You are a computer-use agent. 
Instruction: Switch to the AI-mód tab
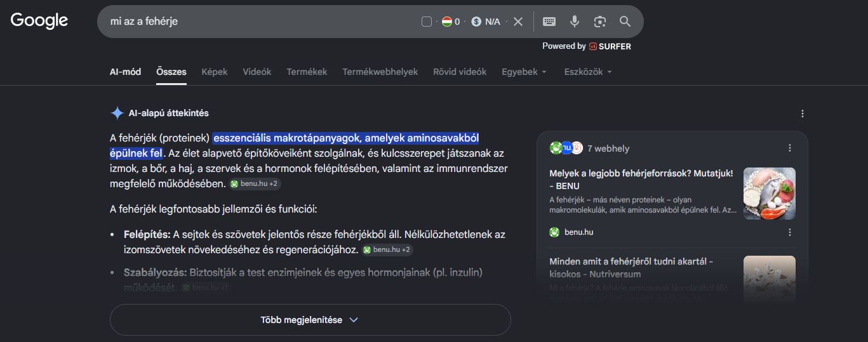point(125,72)
